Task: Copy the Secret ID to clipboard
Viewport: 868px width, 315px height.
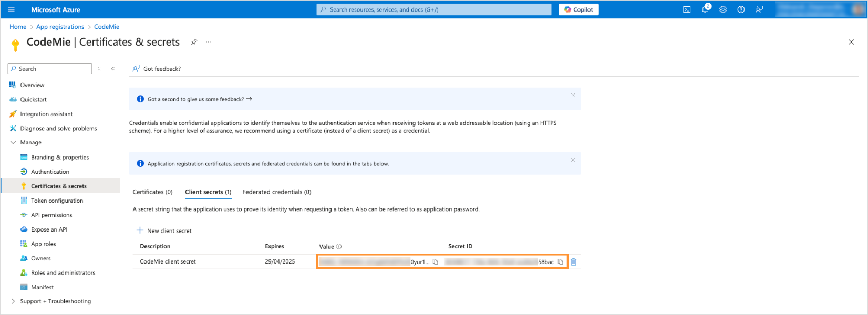Action: pyautogui.click(x=561, y=262)
